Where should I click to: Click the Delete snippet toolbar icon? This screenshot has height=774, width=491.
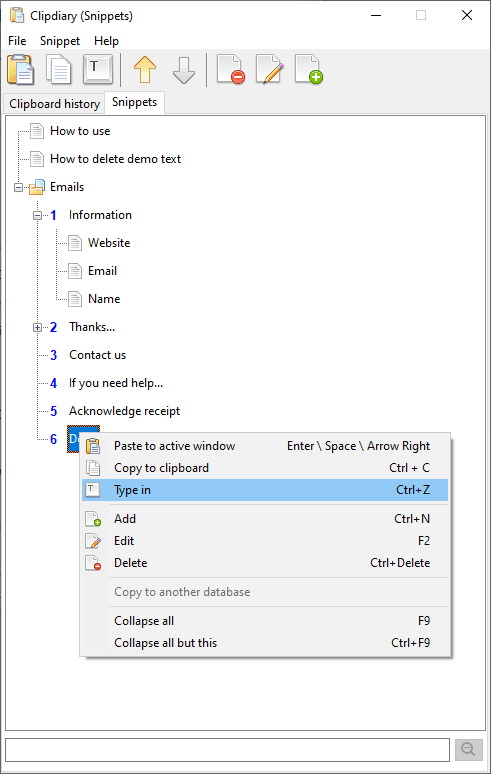click(231, 69)
